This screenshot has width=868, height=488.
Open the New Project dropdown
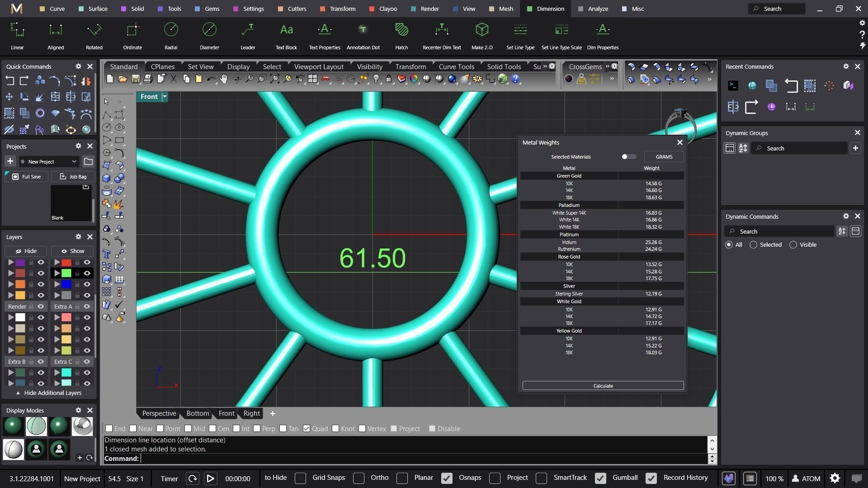pyautogui.click(x=49, y=162)
